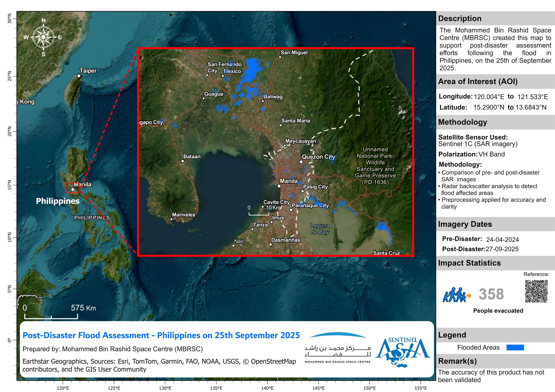The height and width of the screenshot is (392, 555).
Task: Click the 358 evacuated count number
Action: click(491, 294)
